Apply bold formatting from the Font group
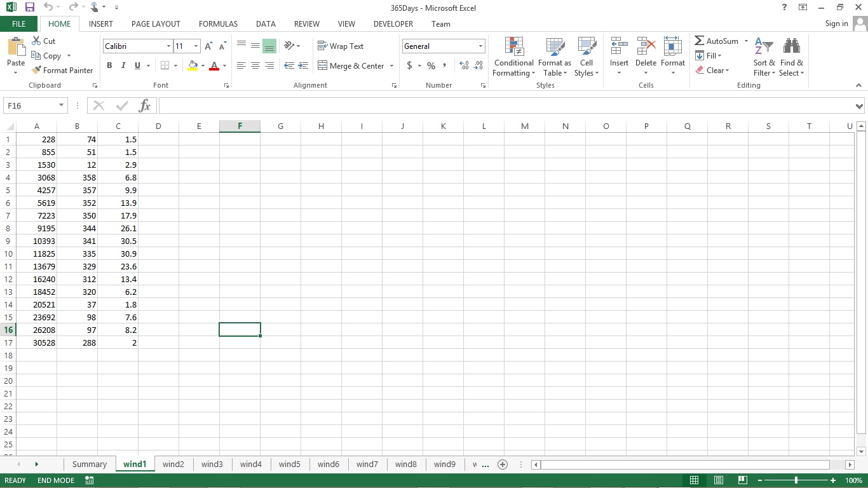The width and height of the screenshot is (868, 488). pos(109,65)
